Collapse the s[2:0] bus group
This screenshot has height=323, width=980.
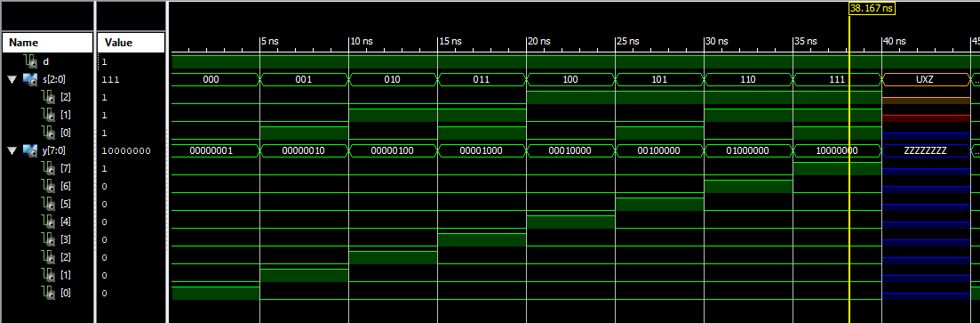12,79
